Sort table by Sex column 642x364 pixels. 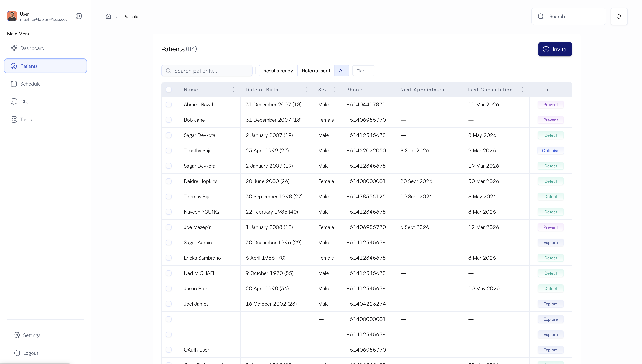click(x=334, y=89)
